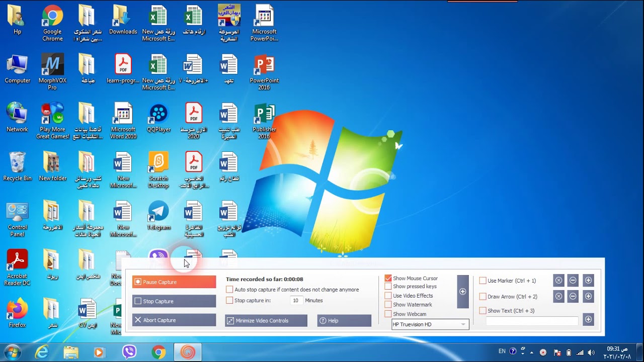Check the Show Webcam option
644x362 pixels.
(x=388, y=314)
